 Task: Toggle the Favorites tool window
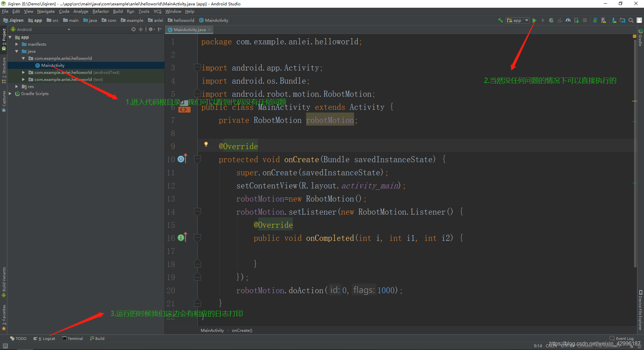pyautogui.click(x=4, y=317)
